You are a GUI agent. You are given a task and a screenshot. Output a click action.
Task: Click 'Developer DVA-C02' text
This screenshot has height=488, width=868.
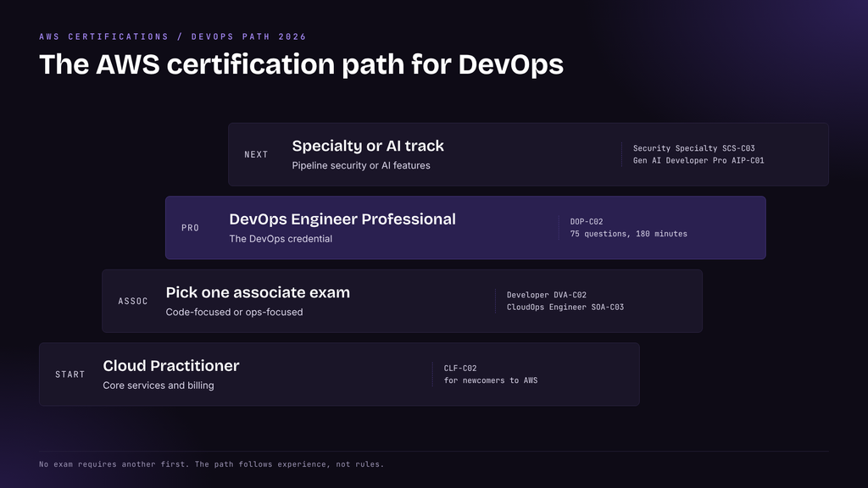click(x=547, y=295)
